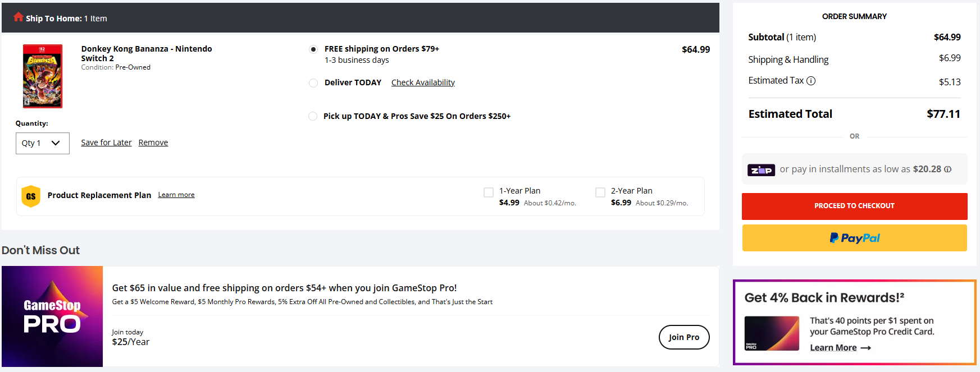Click the ORDER SUMMARY heading
This screenshot has width=980, height=372.
coord(854,16)
